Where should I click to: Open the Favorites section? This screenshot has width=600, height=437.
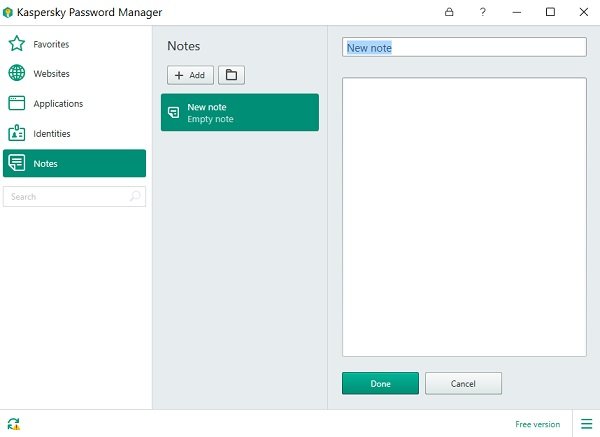coord(51,44)
